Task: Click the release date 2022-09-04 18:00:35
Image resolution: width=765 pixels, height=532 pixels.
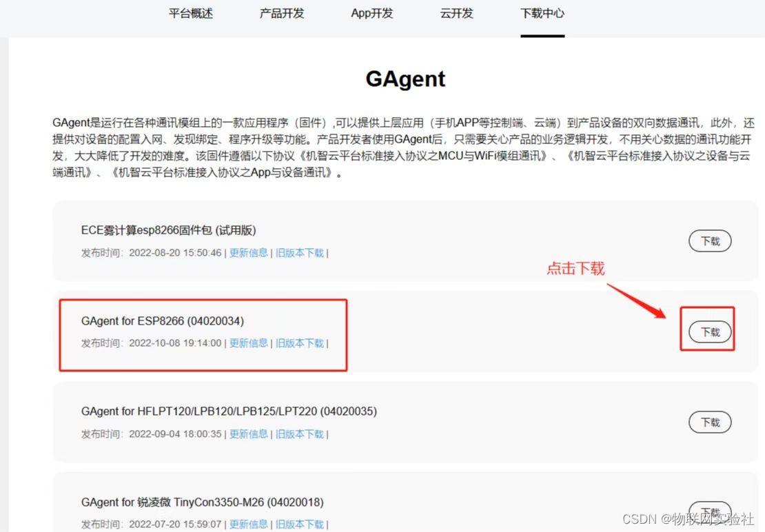Action: tap(175, 434)
